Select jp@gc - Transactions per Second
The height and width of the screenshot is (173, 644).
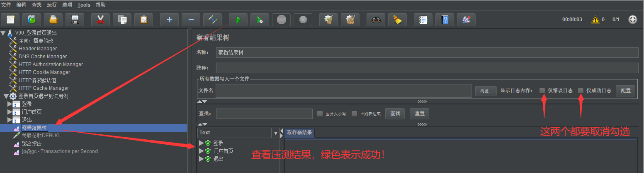[x=60, y=151]
